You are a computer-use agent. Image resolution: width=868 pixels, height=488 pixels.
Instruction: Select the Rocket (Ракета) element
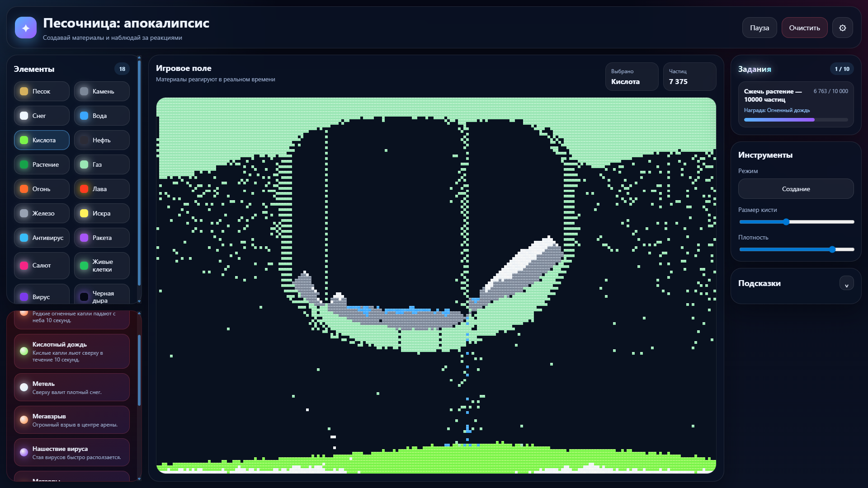click(102, 238)
